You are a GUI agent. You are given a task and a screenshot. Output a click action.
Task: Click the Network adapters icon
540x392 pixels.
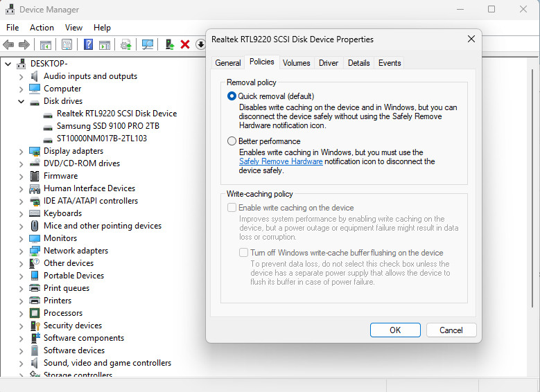35,251
